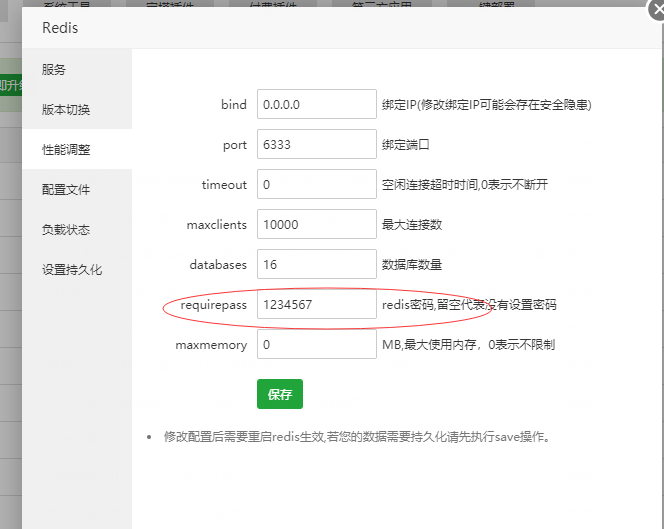Image resolution: width=664 pixels, height=529 pixels.
Task: Click the 绑定端口 description text
Action: (405, 144)
